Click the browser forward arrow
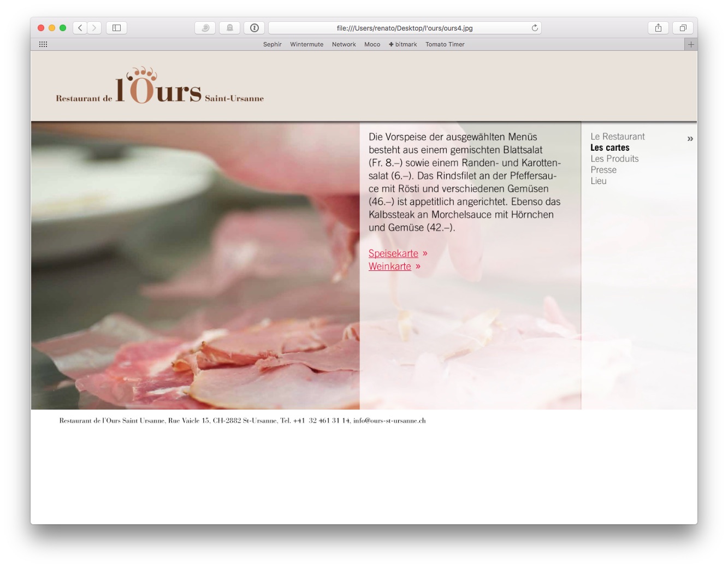728x568 pixels. point(94,28)
